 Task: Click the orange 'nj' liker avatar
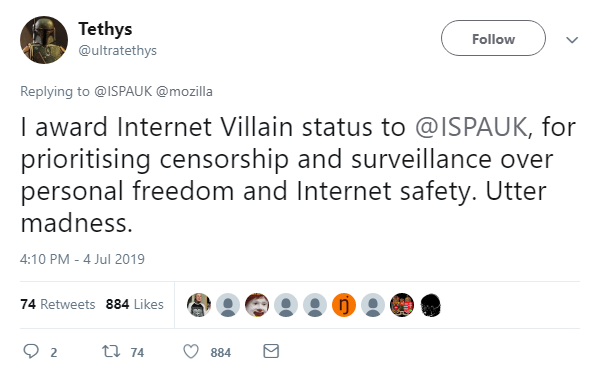click(x=344, y=305)
